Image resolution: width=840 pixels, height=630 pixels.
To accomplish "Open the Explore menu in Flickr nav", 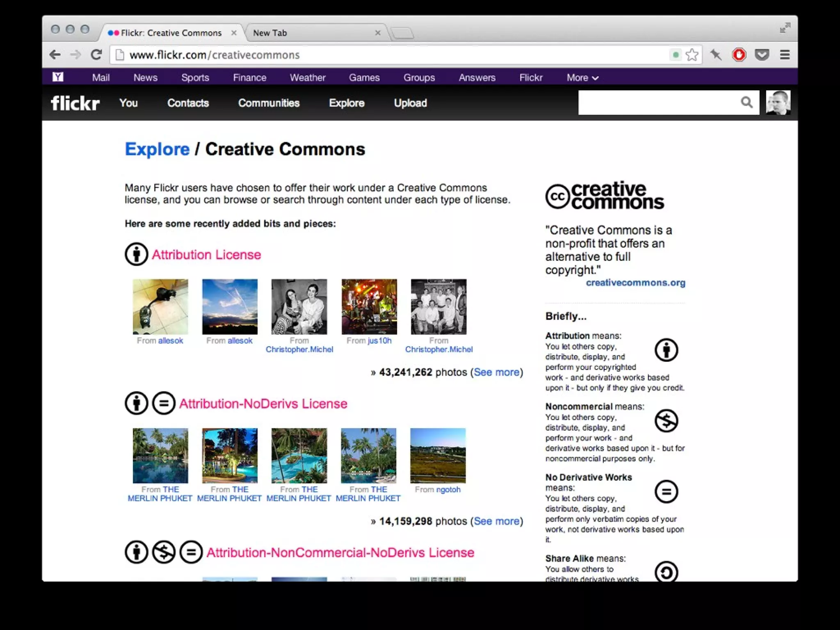I will 347,103.
